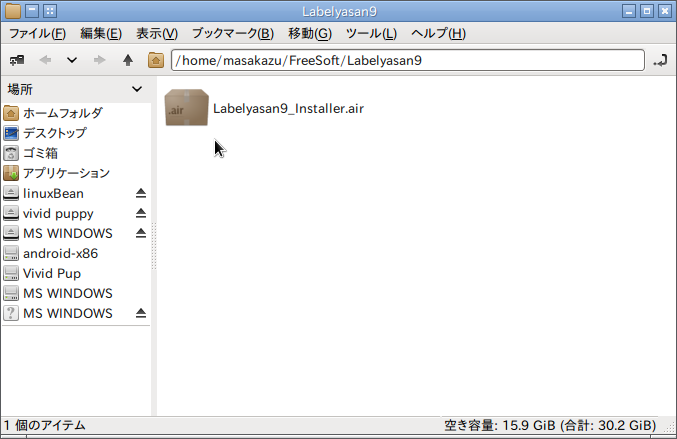Open the ブックマーク(B) menu

(233, 33)
